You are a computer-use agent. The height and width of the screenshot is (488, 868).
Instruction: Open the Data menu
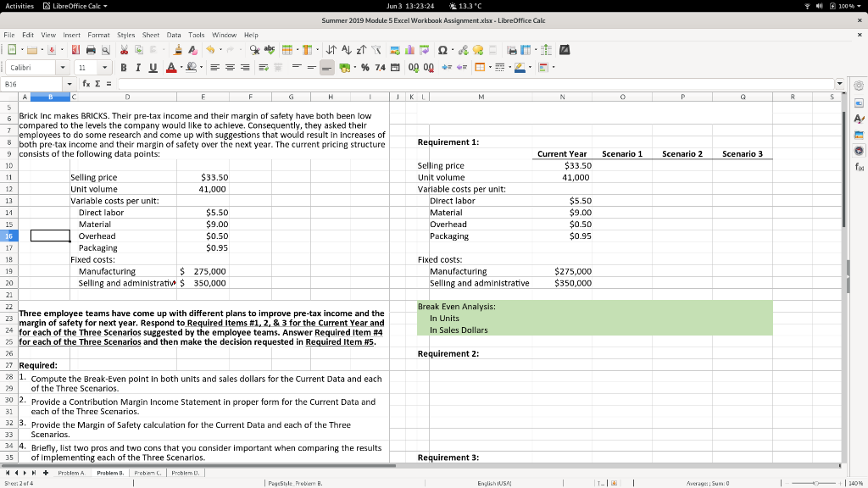pyautogui.click(x=174, y=36)
